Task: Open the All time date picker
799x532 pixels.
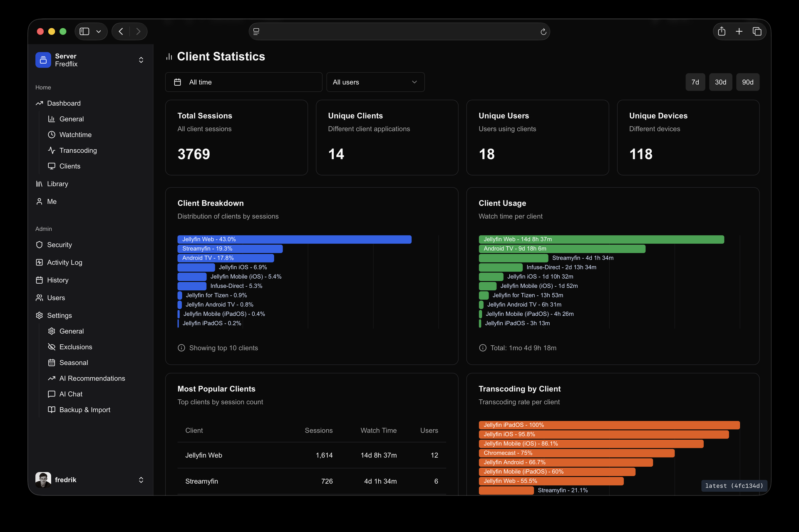Action: click(243, 82)
